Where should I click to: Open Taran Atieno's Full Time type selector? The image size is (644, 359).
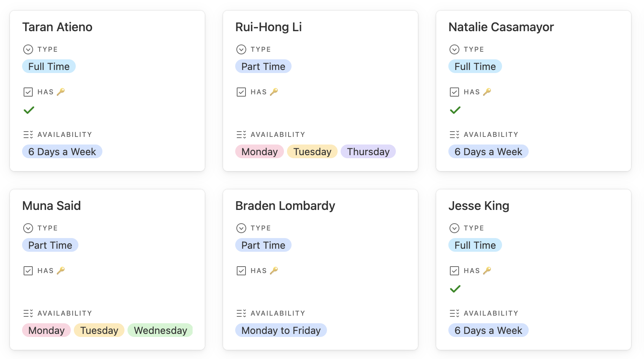(x=49, y=67)
